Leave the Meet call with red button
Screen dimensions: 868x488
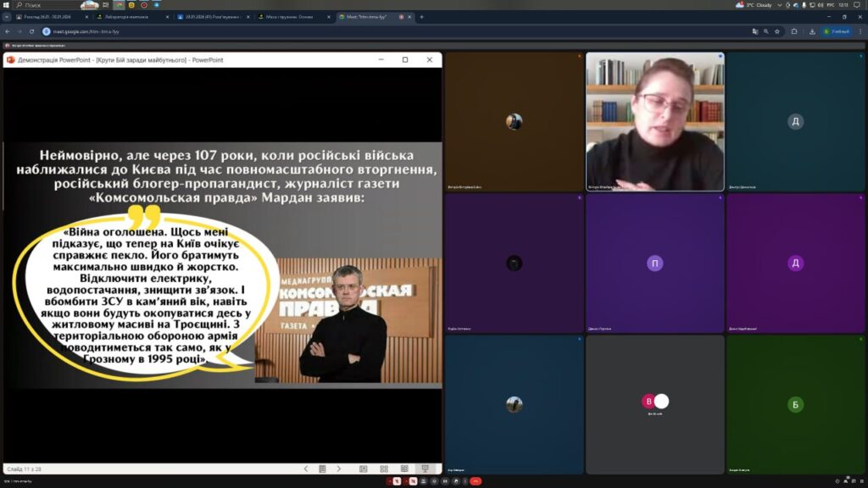tap(476, 480)
